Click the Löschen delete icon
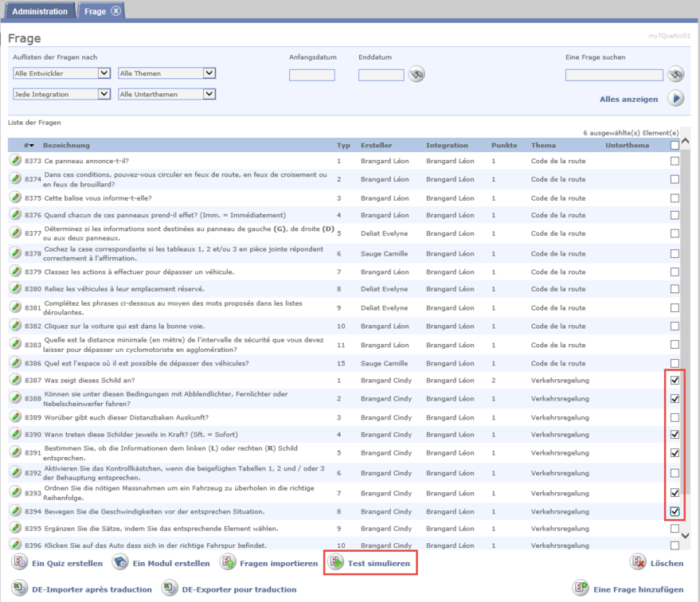This screenshot has height=602, width=700. [637, 563]
